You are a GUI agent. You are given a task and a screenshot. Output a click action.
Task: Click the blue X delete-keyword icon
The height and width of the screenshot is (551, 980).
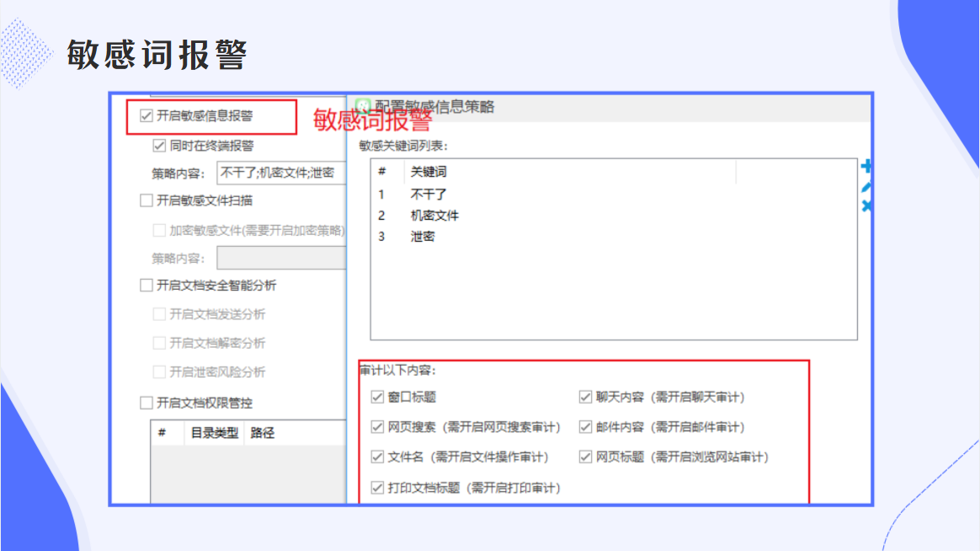pyautogui.click(x=867, y=206)
